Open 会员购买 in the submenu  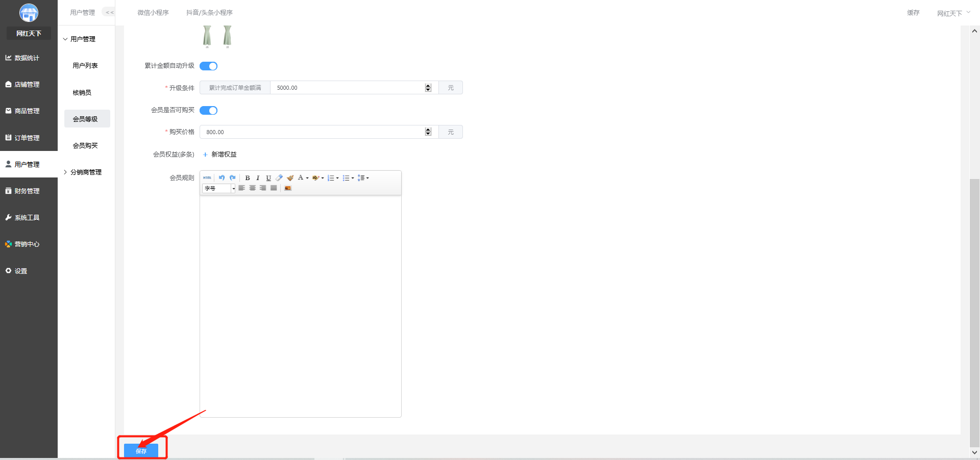pyautogui.click(x=85, y=146)
